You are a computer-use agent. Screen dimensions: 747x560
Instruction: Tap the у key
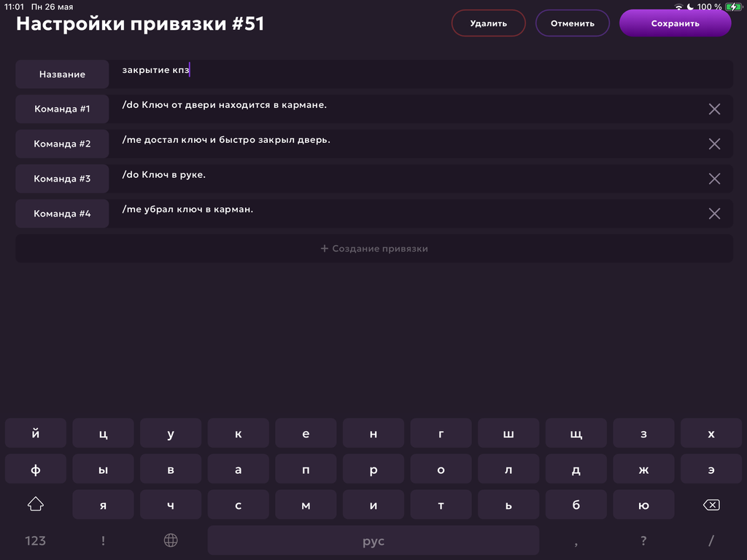pos(171,433)
